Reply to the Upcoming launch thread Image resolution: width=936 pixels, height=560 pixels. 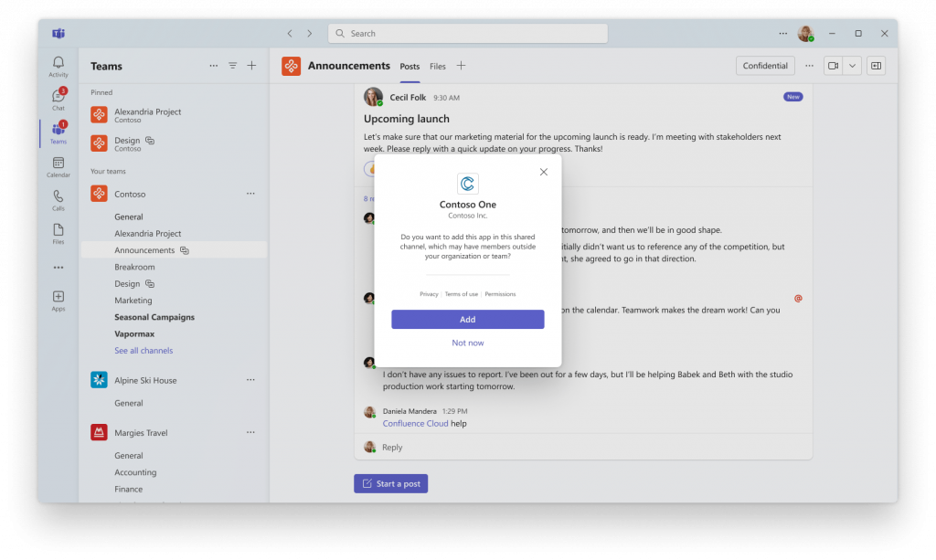point(392,448)
